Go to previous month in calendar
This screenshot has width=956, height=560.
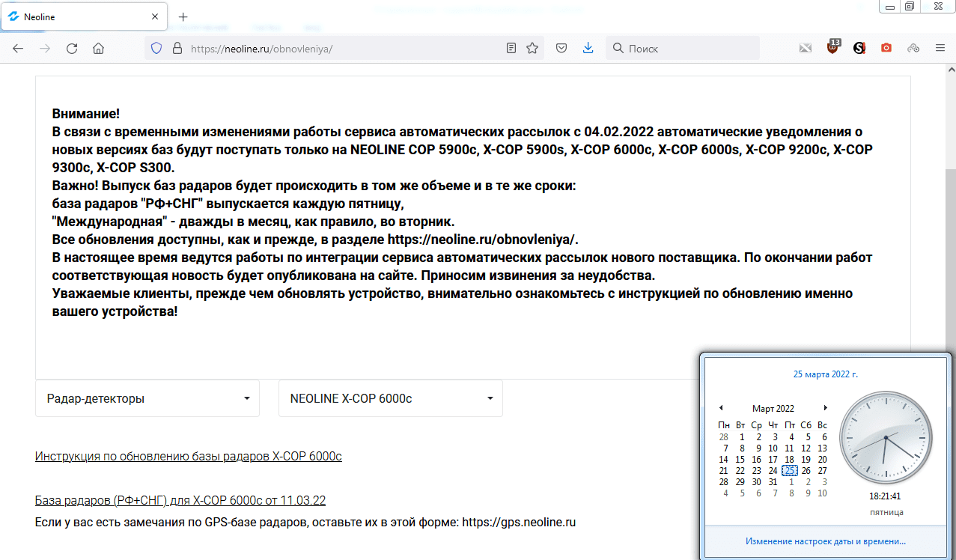(x=721, y=408)
